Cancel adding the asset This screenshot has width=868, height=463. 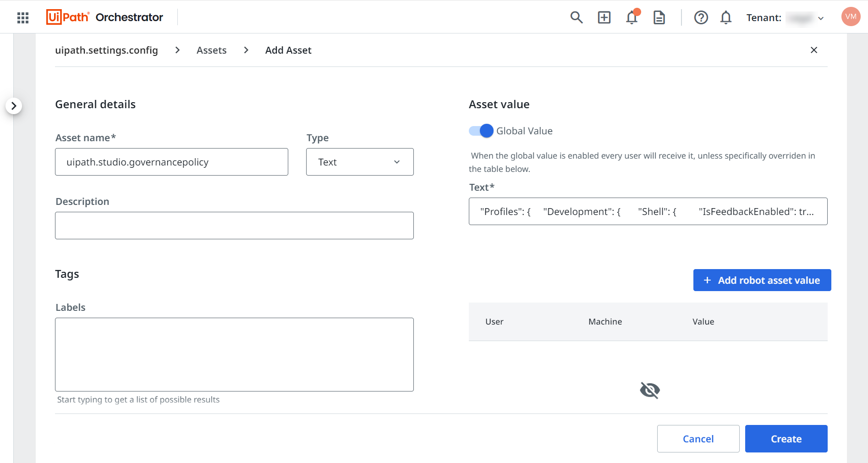click(698, 439)
